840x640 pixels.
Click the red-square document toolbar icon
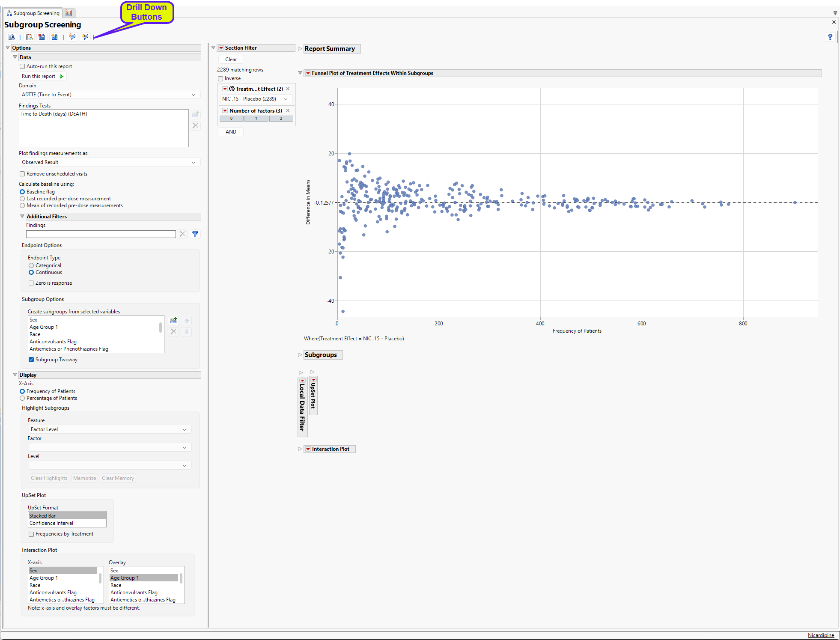point(42,37)
